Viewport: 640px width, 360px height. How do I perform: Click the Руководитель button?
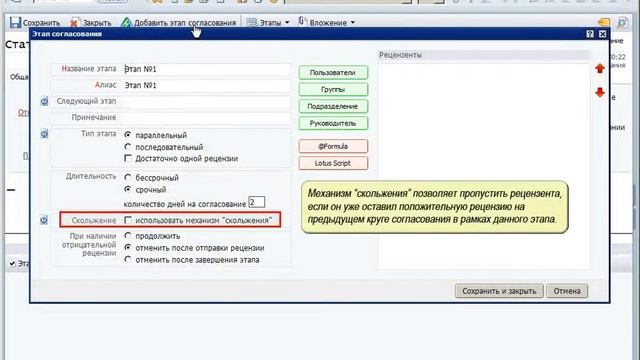pos(333,123)
